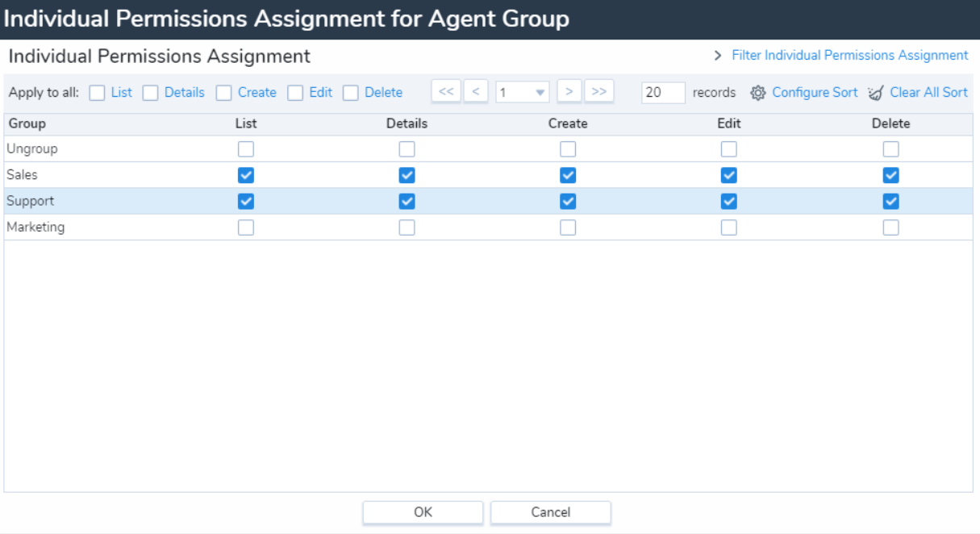Click the Edit column header
This screenshot has height=534, width=980.
pyautogui.click(x=729, y=123)
